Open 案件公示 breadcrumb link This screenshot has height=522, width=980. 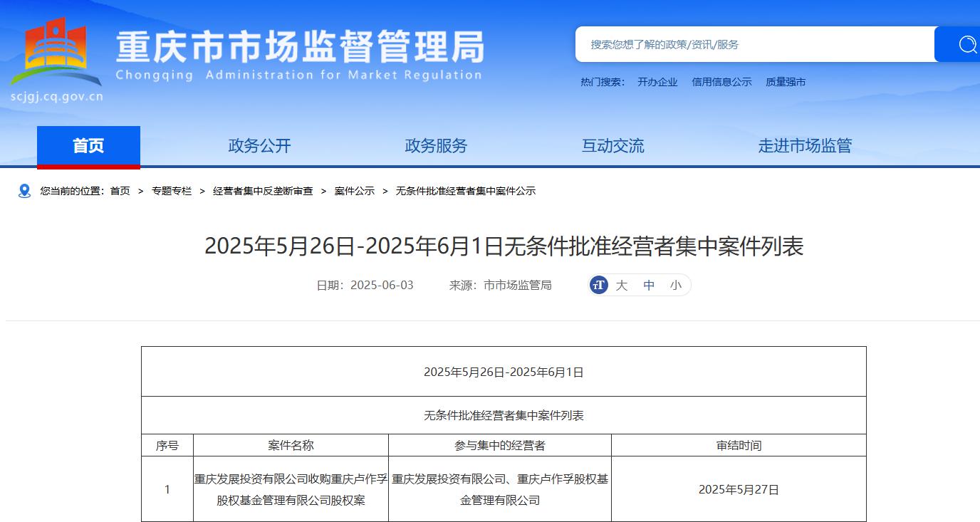pos(355,191)
